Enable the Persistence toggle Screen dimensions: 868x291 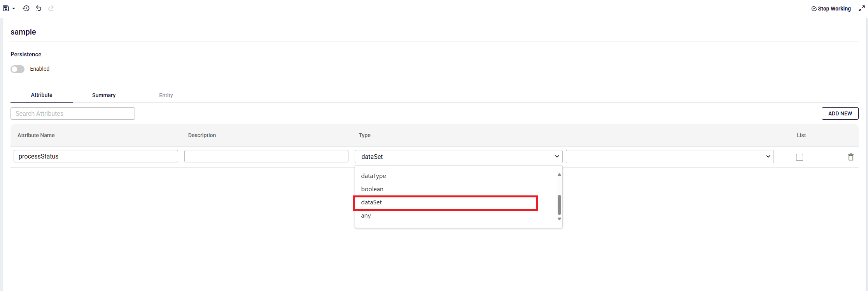pyautogui.click(x=17, y=69)
